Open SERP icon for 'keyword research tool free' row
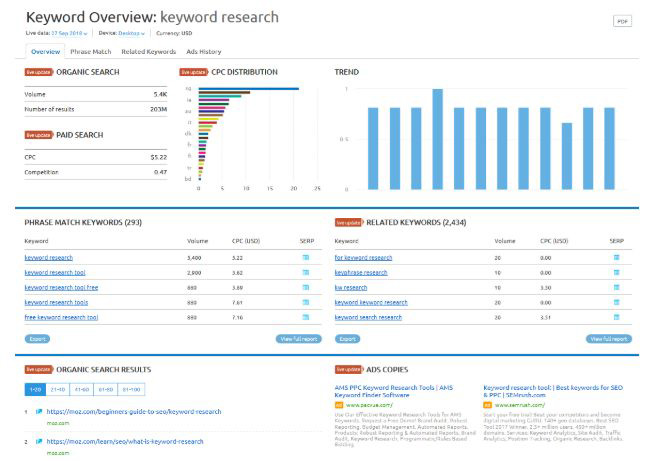Image resolution: width=653 pixels, height=461 pixels. (x=306, y=287)
